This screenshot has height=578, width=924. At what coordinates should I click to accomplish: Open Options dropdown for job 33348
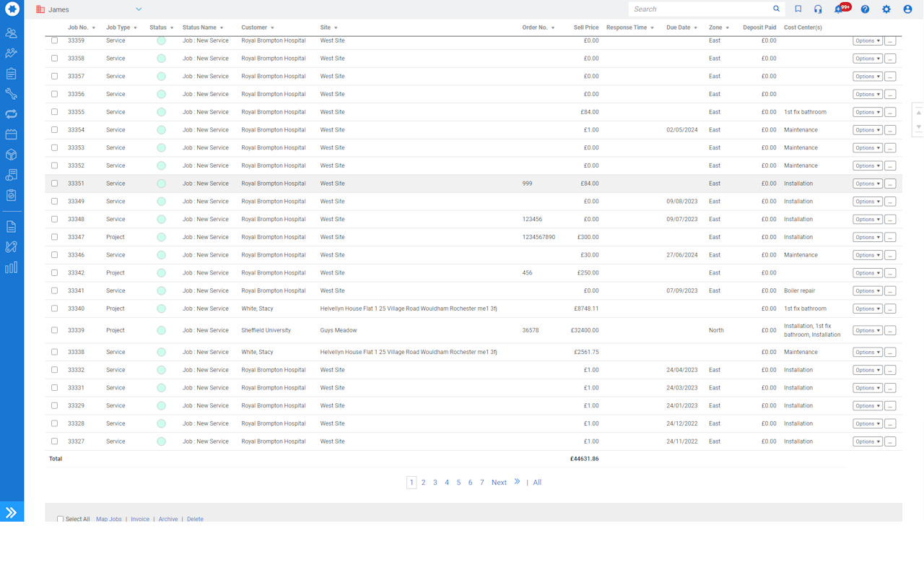[868, 220]
